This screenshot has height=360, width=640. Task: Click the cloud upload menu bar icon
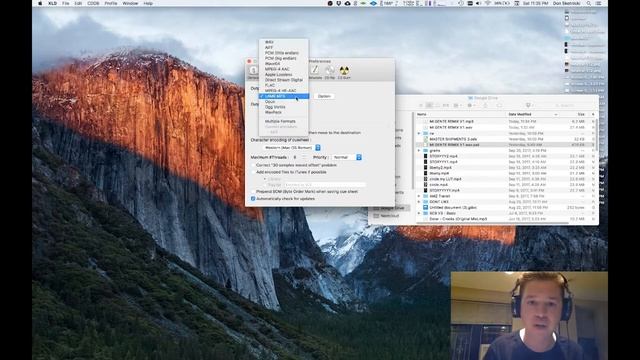[347, 3]
